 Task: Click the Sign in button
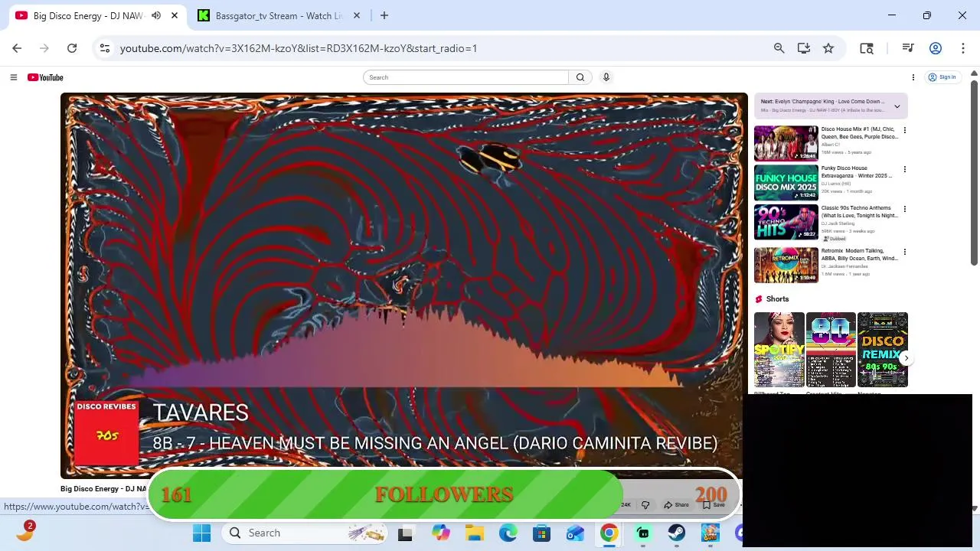[942, 77]
